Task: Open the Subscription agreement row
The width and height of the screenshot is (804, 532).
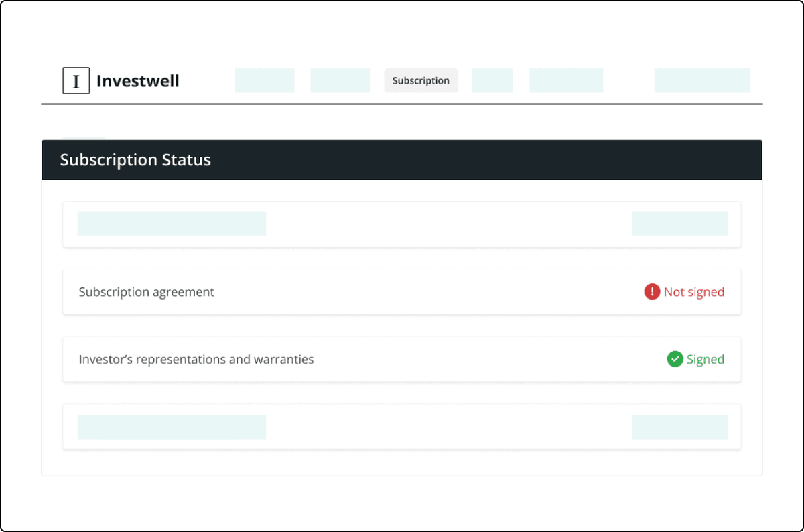Action: [x=402, y=292]
